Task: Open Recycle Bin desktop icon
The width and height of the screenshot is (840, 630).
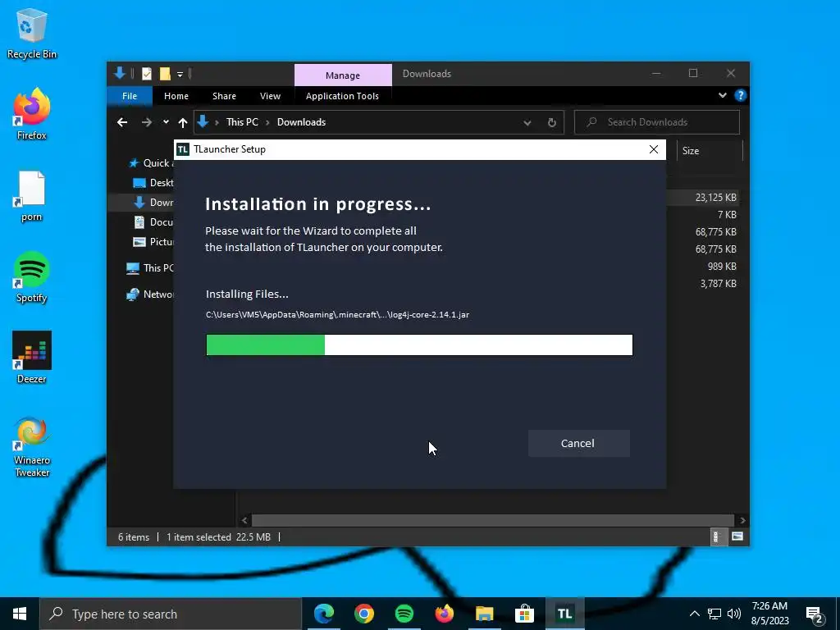Action: point(32,33)
